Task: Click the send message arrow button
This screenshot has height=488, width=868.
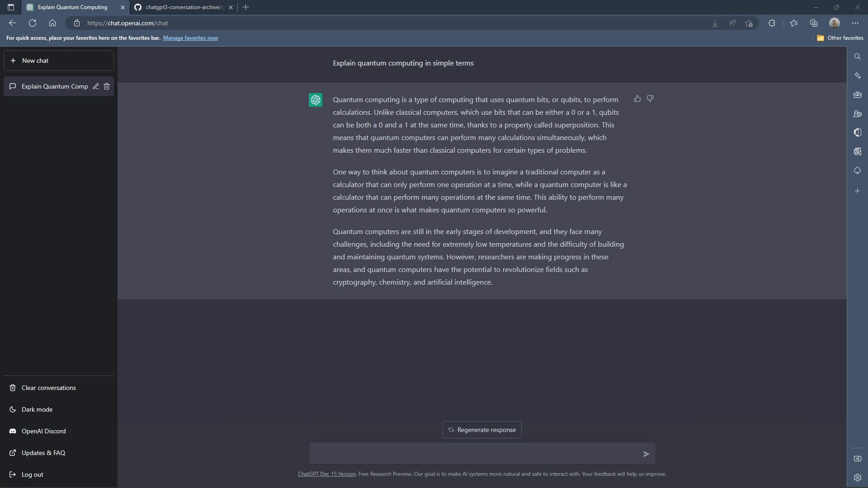Action: pyautogui.click(x=645, y=454)
